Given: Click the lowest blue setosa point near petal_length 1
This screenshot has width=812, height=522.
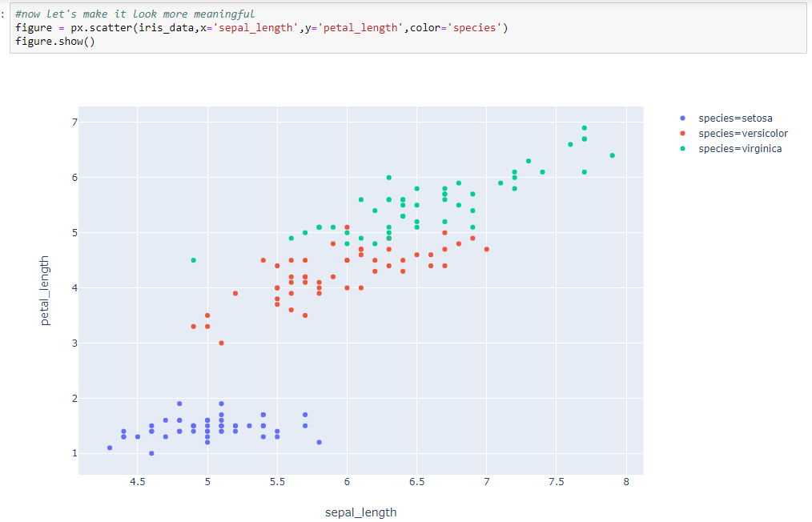Looking at the screenshot, I should [151, 452].
